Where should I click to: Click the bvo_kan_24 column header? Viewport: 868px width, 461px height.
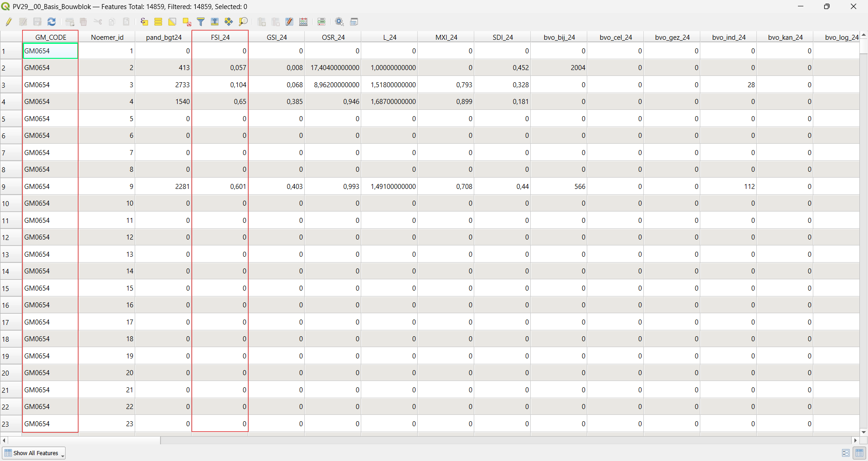point(785,37)
